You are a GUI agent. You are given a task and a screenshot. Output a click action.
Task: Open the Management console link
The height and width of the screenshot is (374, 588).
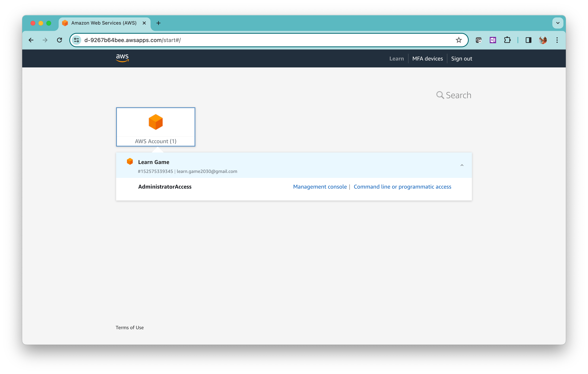[x=320, y=187]
